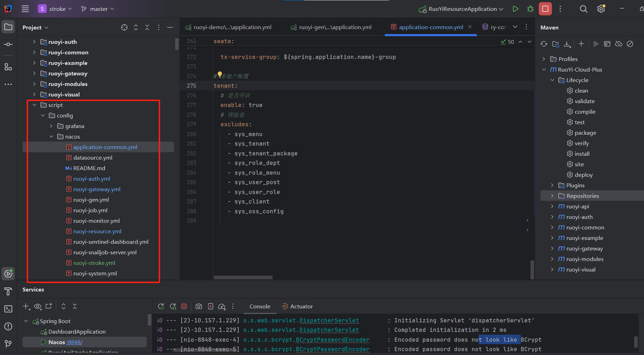Start debugging with the bug icon
The image size is (644, 355).
pyautogui.click(x=530, y=9)
